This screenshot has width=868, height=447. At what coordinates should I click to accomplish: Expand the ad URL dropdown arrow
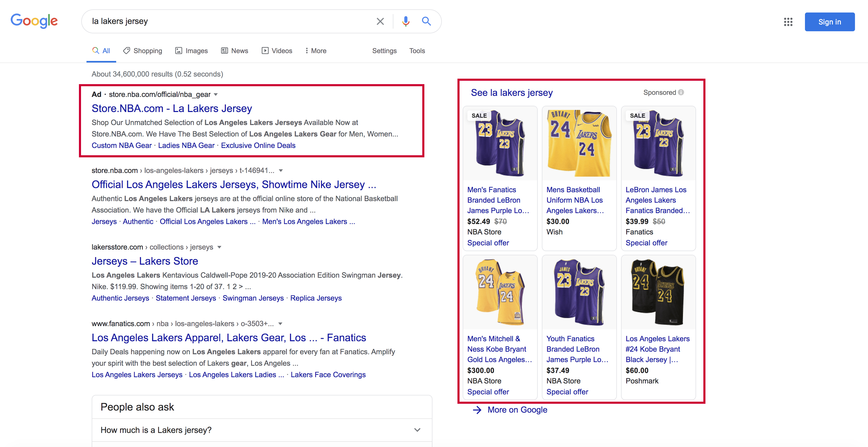click(216, 95)
